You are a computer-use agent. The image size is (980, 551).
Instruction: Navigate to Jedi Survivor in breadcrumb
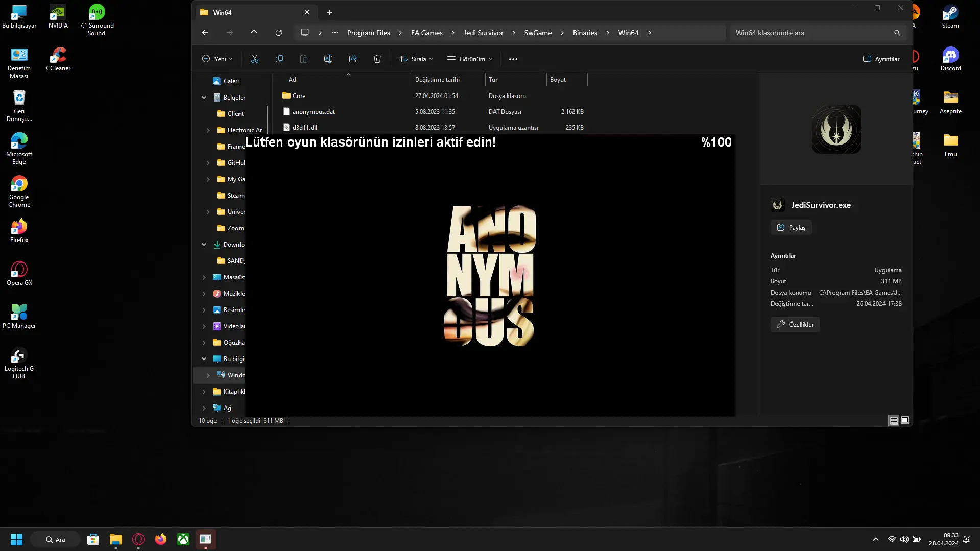point(483,33)
